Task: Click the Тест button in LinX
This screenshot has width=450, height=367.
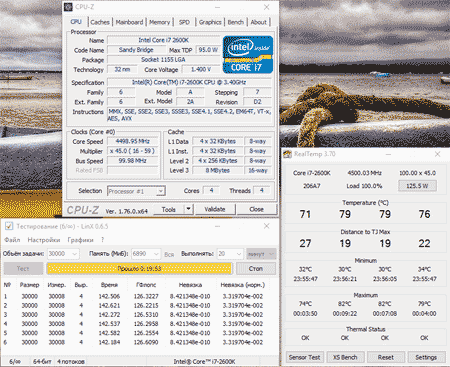Action: point(23,269)
